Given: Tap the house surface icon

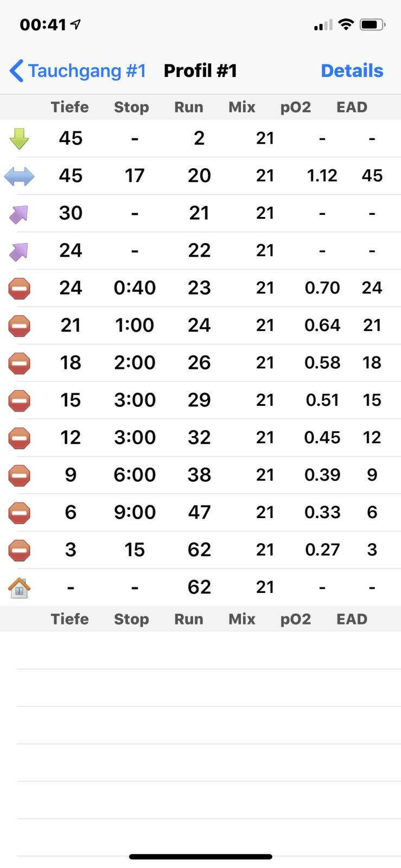Looking at the screenshot, I should pos(19,588).
